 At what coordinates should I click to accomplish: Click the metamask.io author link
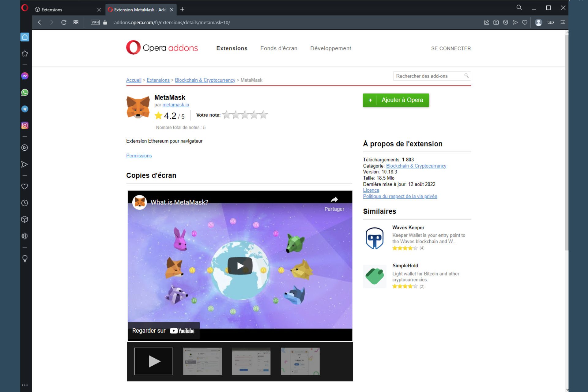point(175,105)
